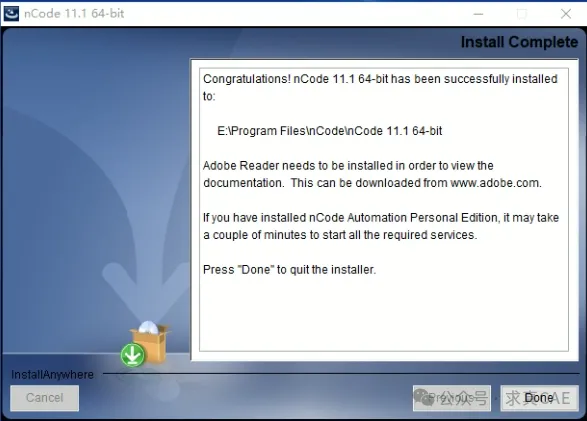Click the nCode app icon in title bar
587x421 pixels.
click(11, 13)
